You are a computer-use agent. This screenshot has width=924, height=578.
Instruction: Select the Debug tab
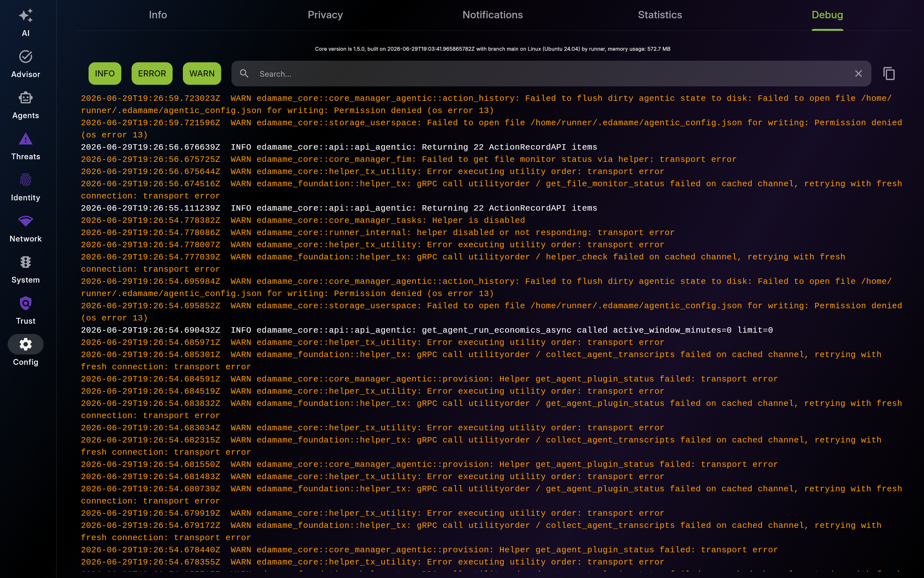coord(827,15)
